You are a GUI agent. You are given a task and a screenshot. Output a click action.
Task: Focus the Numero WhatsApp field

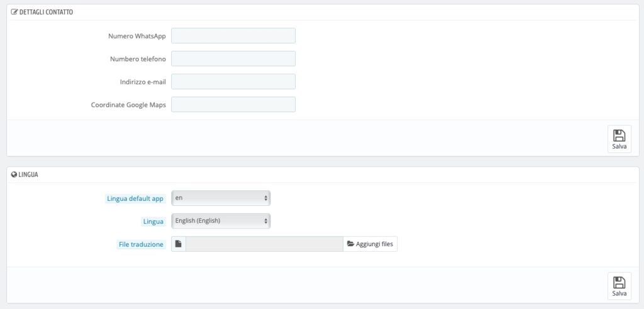pyautogui.click(x=233, y=36)
